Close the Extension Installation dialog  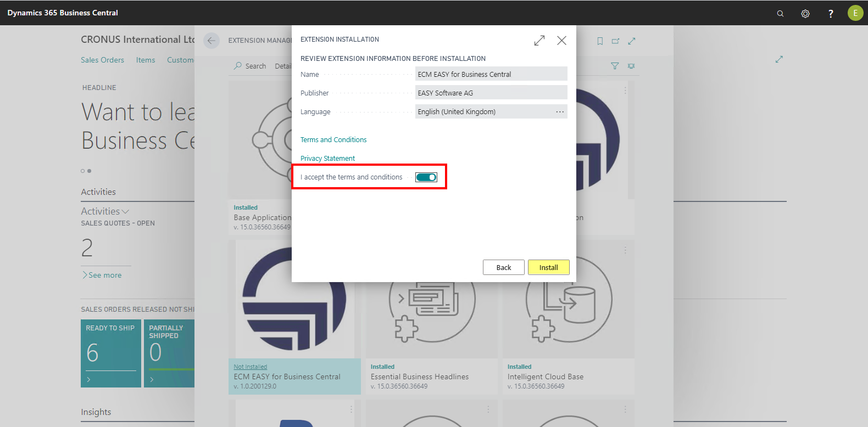tap(561, 40)
